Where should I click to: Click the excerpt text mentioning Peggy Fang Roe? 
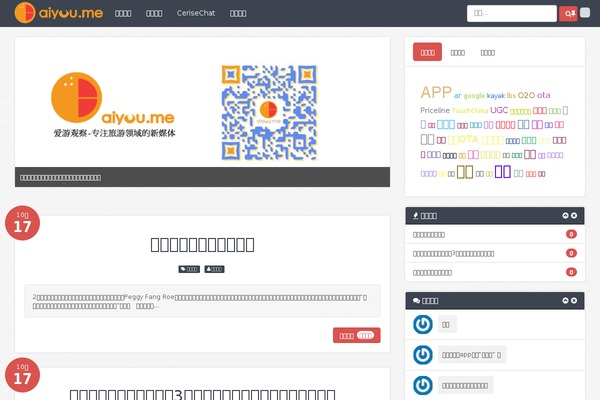(202, 301)
